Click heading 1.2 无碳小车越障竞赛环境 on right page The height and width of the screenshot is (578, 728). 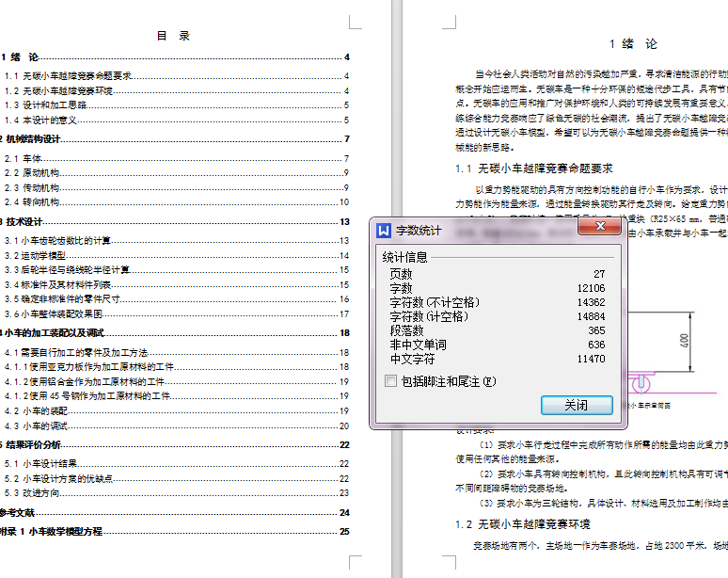point(523,524)
